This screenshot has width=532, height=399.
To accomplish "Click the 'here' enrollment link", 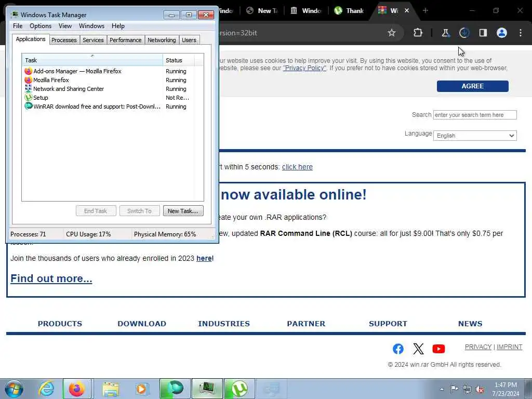I will pyautogui.click(x=204, y=258).
